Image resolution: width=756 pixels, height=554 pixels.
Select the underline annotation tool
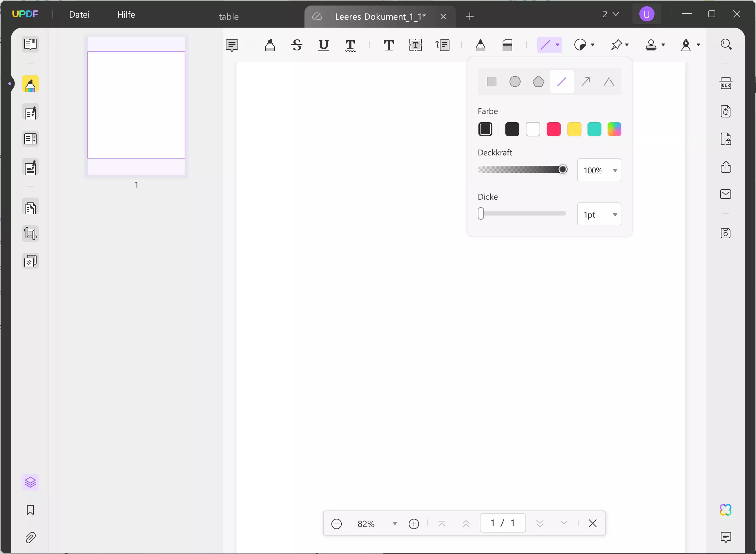(x=323, y=45)
